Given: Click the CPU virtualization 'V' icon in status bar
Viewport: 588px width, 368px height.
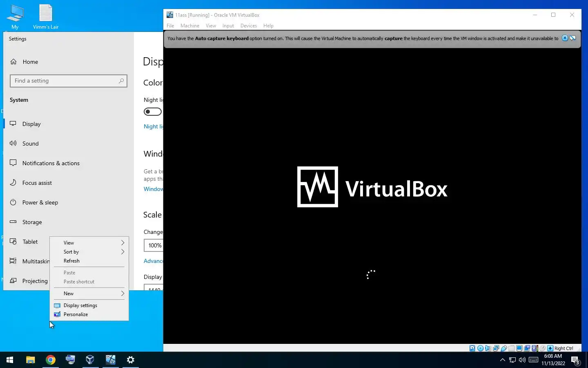Looking at the screenshot, I should (x=534, y=348).
